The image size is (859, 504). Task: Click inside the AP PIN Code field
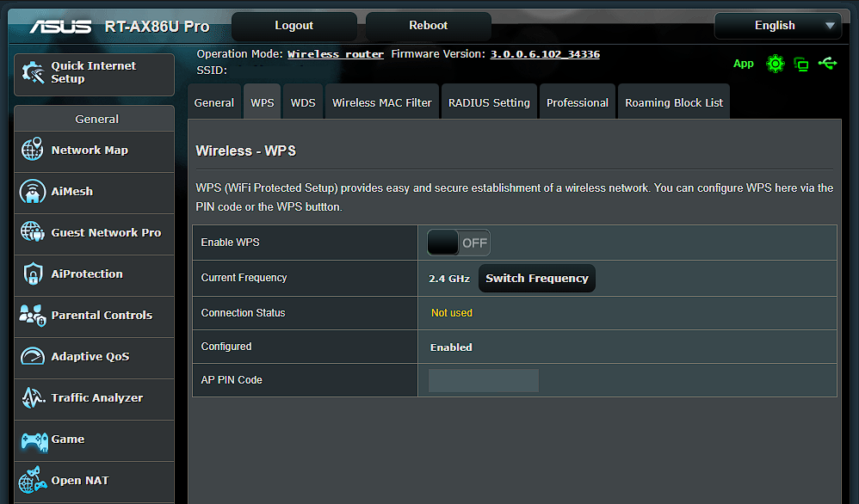[x=482, y=379]
